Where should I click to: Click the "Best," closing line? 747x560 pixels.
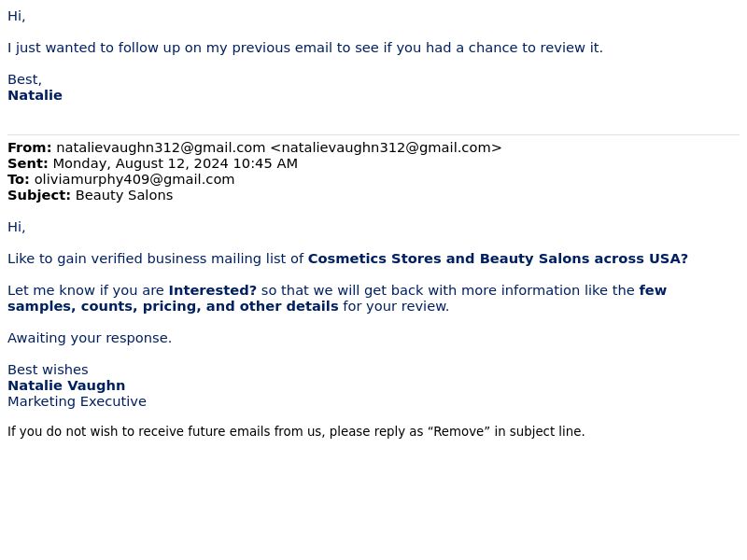pos(24,79)
